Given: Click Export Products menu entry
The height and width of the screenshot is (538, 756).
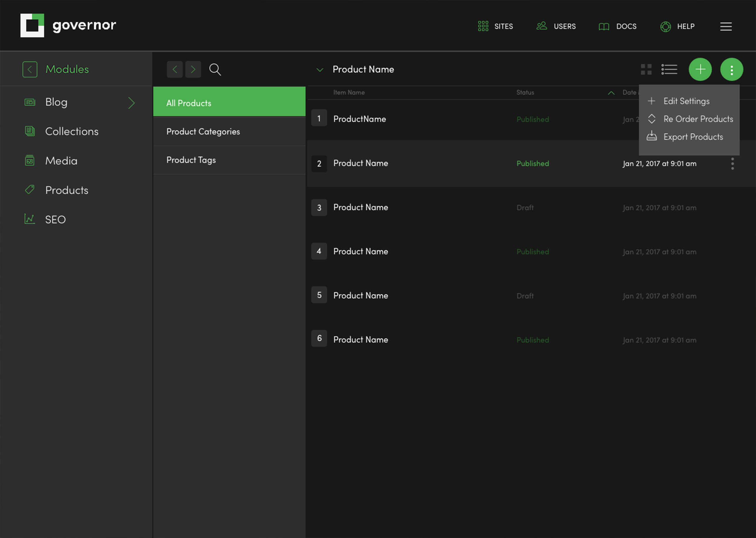Looking at the screenshot, I should coord(693,137).
